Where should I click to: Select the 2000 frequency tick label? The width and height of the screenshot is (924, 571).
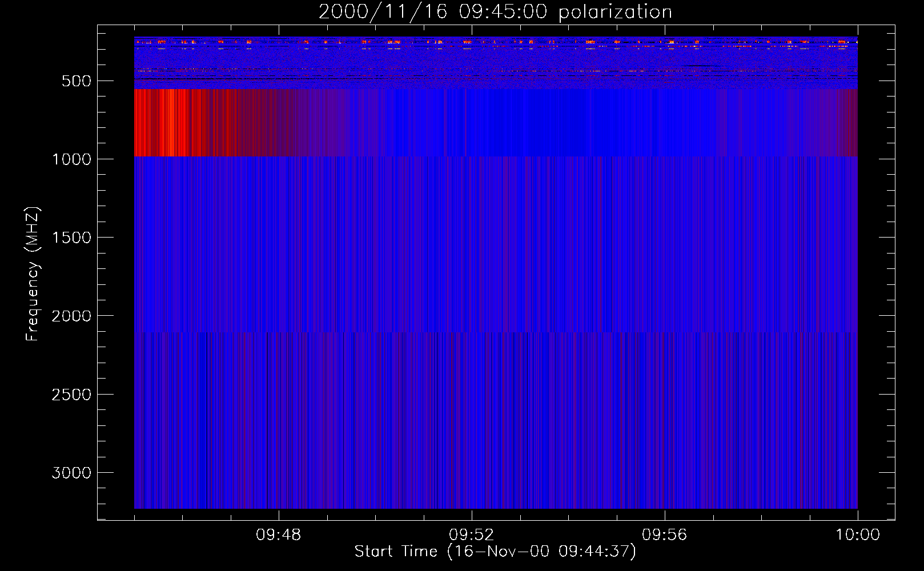[71, 316]
